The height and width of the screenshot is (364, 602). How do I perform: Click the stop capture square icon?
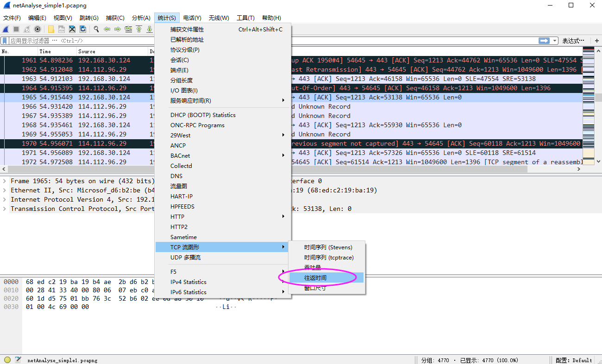[x=16, y=29]
